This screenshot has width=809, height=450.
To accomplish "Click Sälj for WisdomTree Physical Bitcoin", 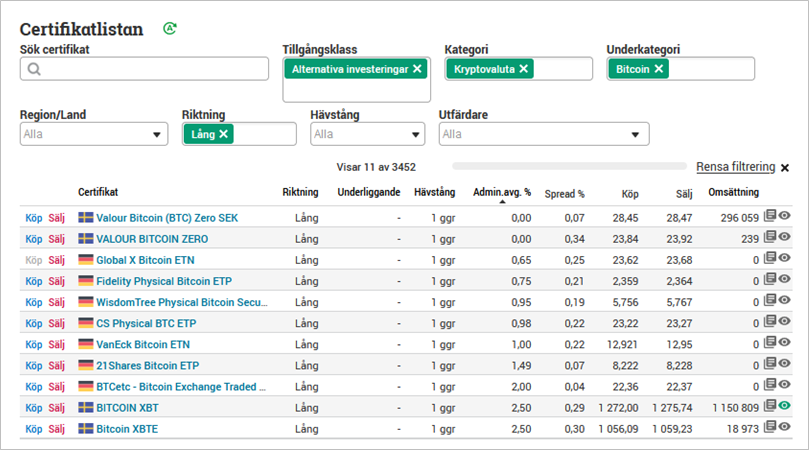I will pyautogui.click(x=57, y=302).
